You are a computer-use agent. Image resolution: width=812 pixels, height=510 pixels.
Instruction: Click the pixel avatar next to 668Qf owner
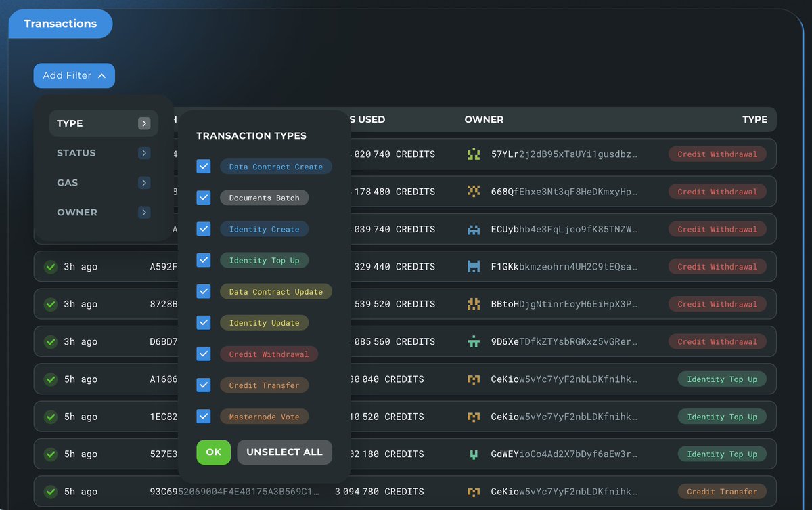474,191
